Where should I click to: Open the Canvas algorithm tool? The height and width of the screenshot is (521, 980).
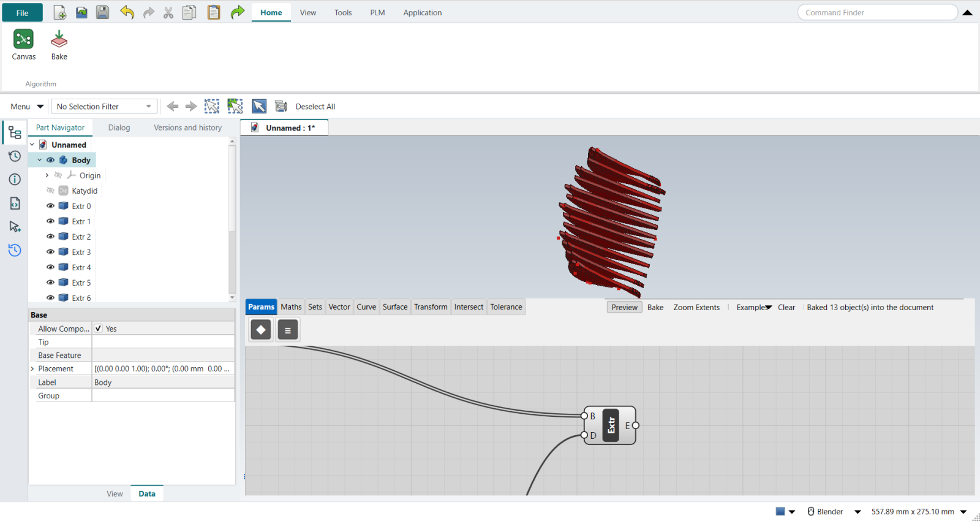pos(23,45)
